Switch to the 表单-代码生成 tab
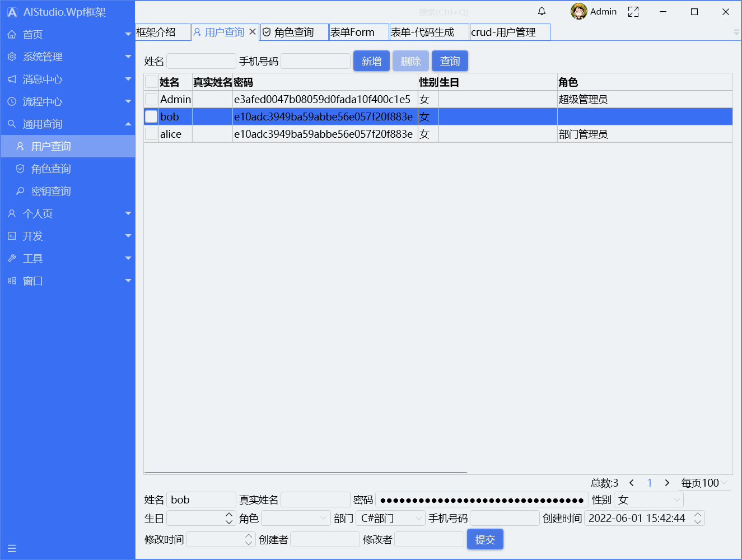 430,32
